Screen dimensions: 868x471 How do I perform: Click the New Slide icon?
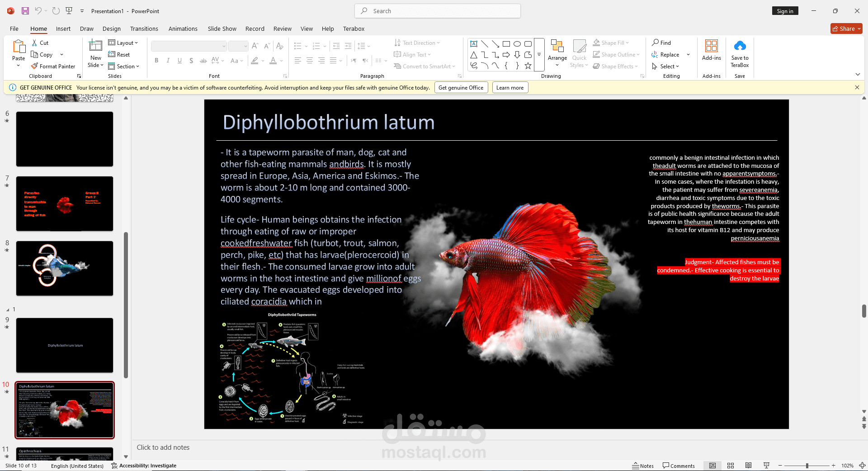[95, 46]
